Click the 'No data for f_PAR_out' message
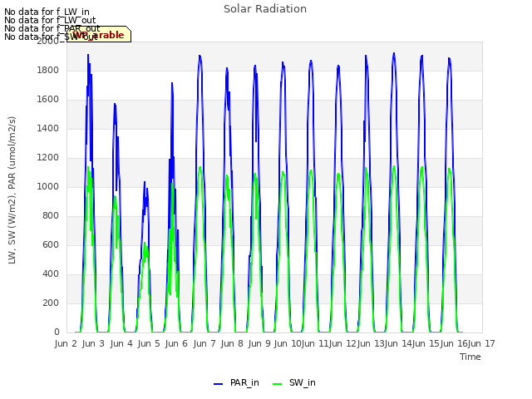This screenshot has height=399, width=532. click(x=52, y=28)
